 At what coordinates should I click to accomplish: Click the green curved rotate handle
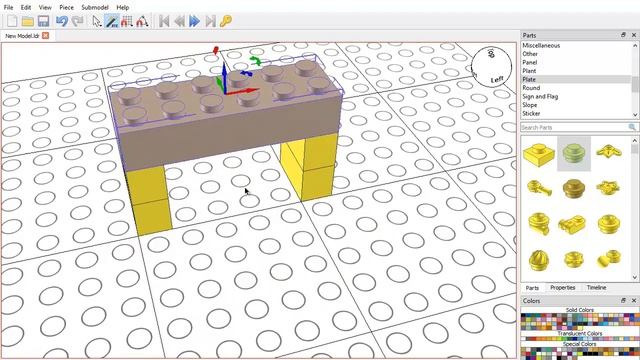[256, 61]
